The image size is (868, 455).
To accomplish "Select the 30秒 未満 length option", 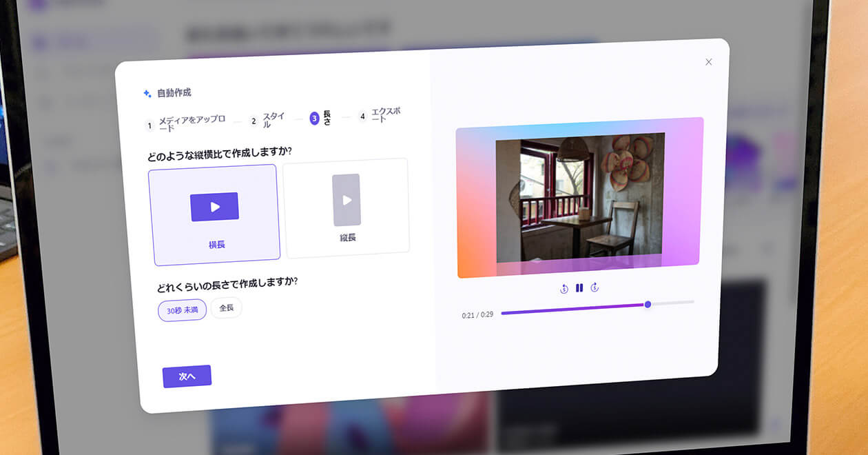I will tap(182, 310).
